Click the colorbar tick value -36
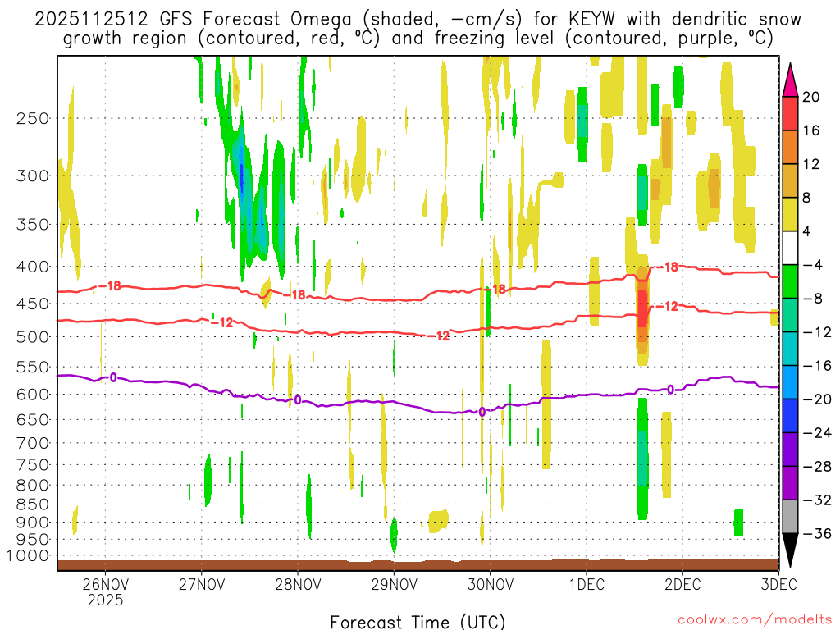This screenshot has height=630, width=840. (x=817, y=533)
